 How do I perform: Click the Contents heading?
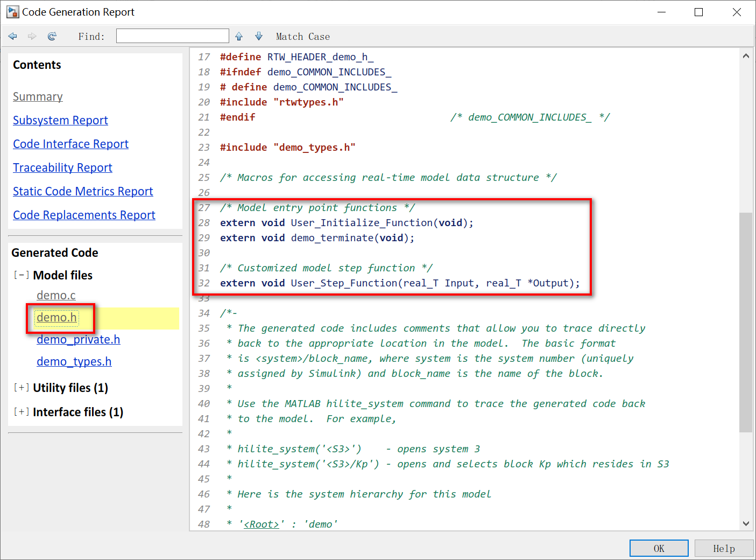click(x=37, y=65)
